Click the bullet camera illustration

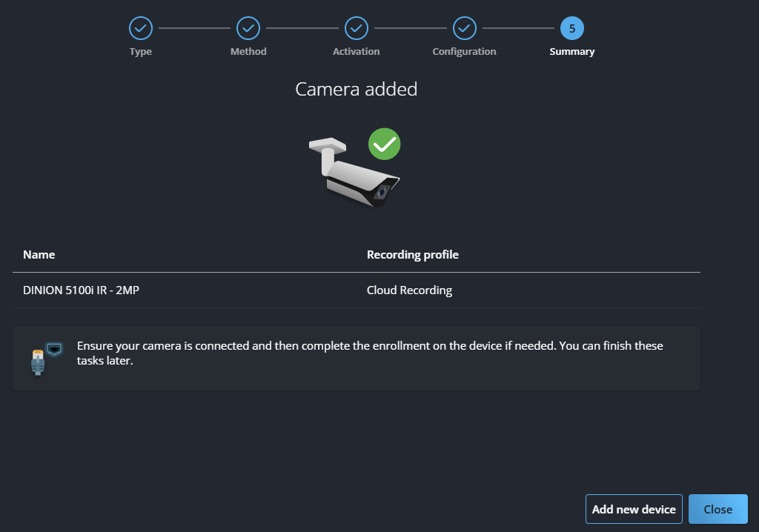click(352, 175)
